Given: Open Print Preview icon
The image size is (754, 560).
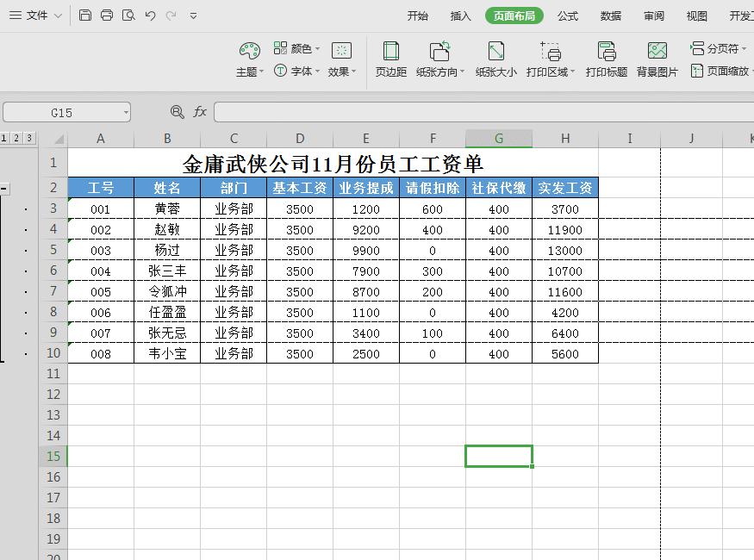Looking at the screenshot, I should (x=128, y=16).
